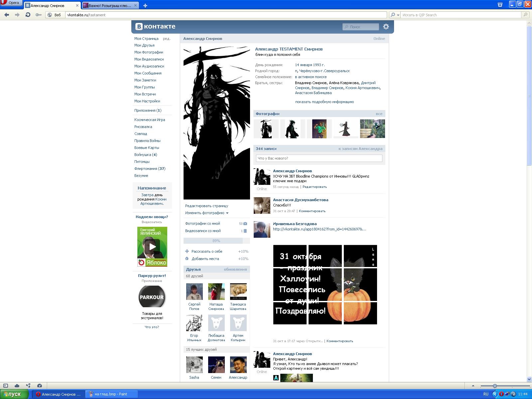Open settings gear in VK header
Viewport: 532px width, 399px height.
[386, 27]
